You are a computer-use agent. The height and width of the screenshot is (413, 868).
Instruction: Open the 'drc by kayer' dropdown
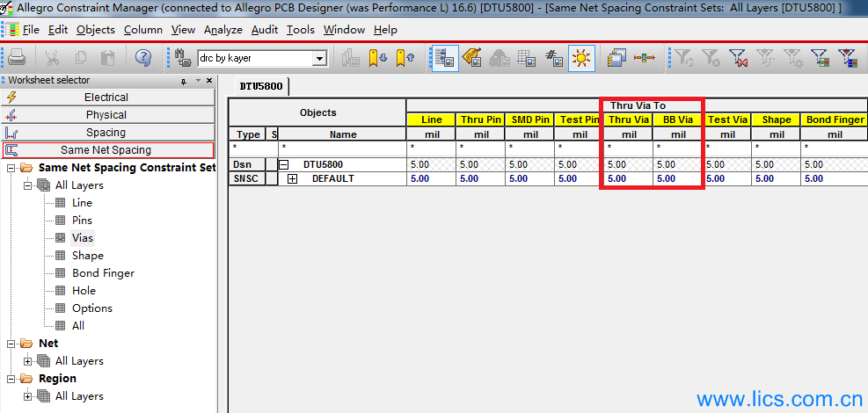pyautogui.click(x=319, y=58)
